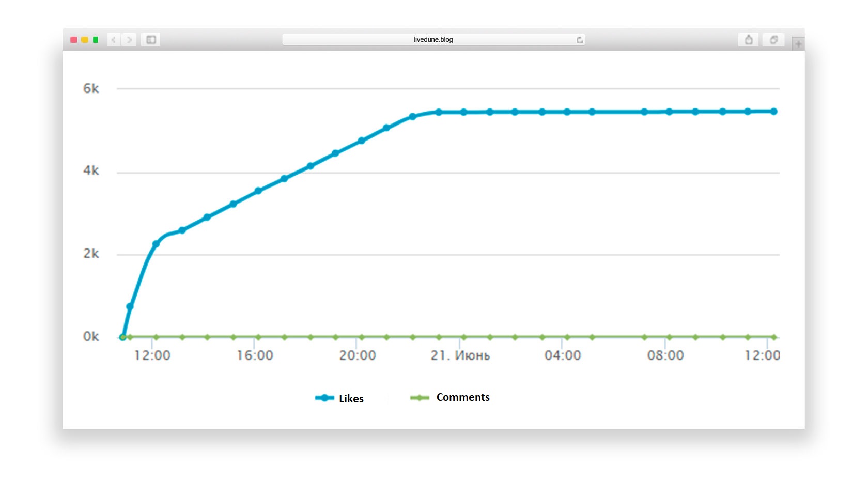Click the 21. Июнь date axis label
This screenshot has width=868, height=482.
coord(460,355)
